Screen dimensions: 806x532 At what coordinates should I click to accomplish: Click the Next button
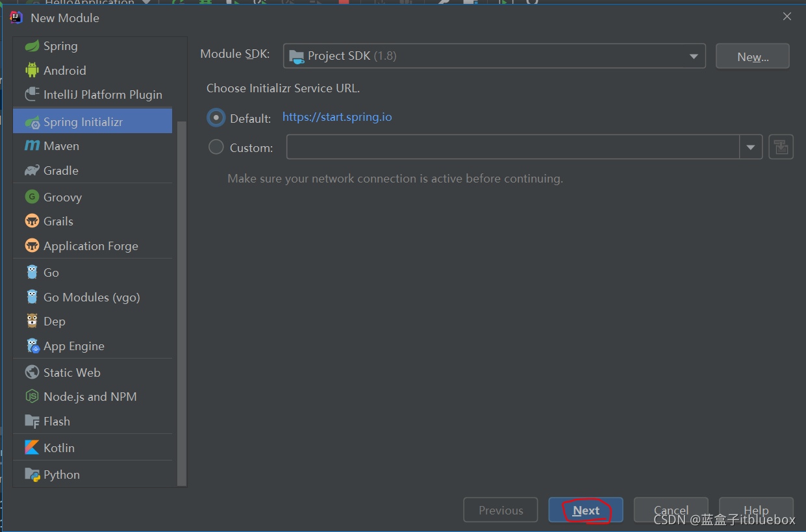coord(586,511)
